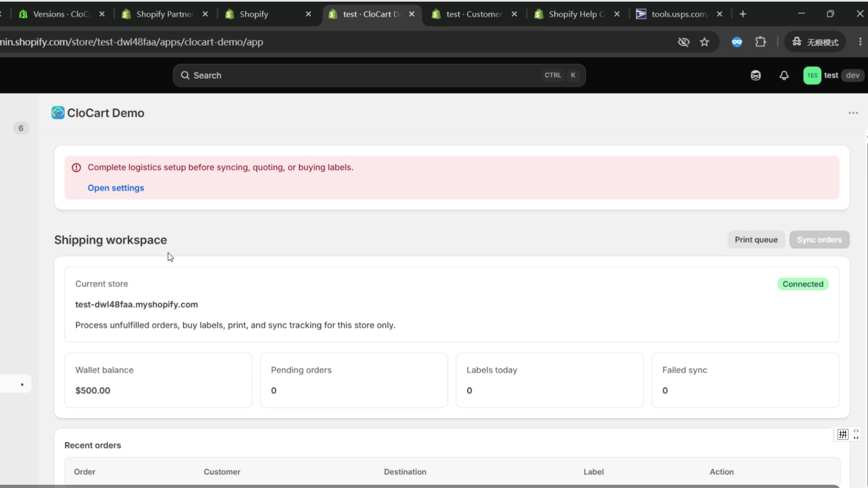Click the browser address bar URL
This screenshot has width=868, height=488.
pos(132,42)
